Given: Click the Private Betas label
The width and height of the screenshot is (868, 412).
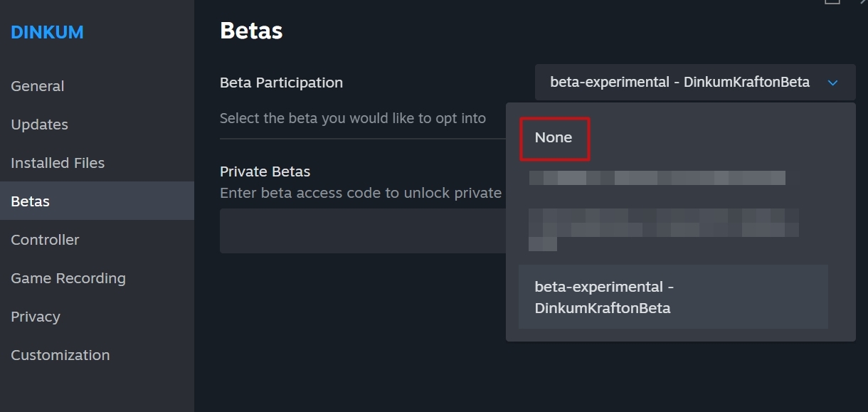Looking at the screenshot, I should coord(265,171).
